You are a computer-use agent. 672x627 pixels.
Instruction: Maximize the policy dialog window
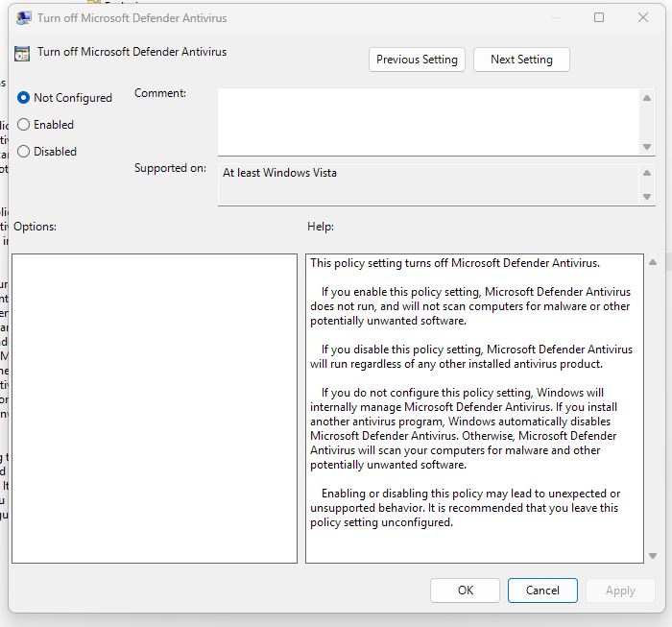click(599, 17)
